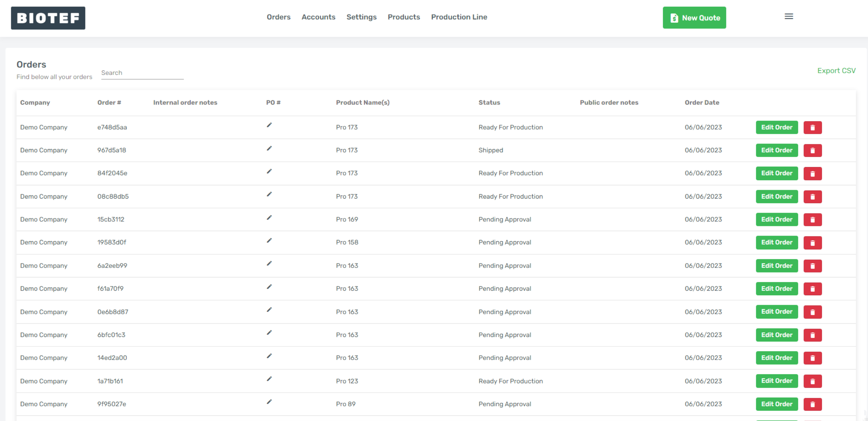Delete order 0e6b8d87 with trash button
Image resolution: width=868 pixels, height=421 pixels.
pyautogui.click(x=812, y=312)
